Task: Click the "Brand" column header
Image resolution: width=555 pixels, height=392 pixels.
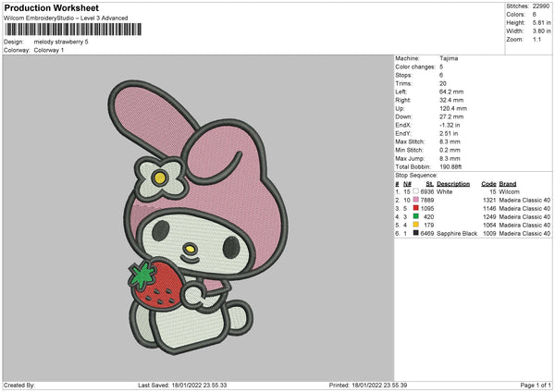Action: 508,184
